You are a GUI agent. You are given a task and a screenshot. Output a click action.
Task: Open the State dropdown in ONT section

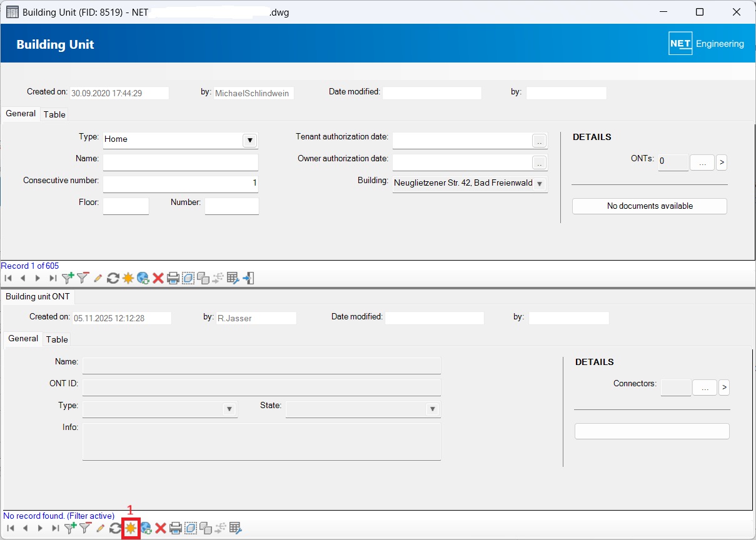point(432,409)
